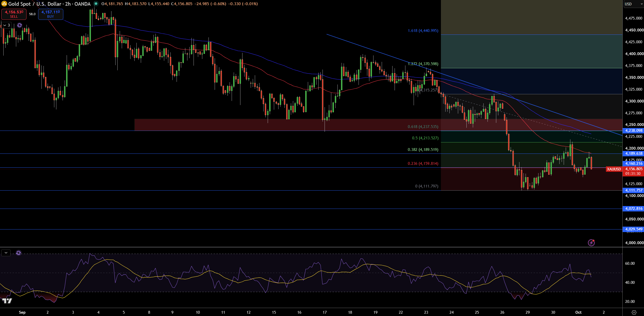Click the 01:31:30 candle countdown timer
The image size is (644, 316).
click(x=633, y=174)
